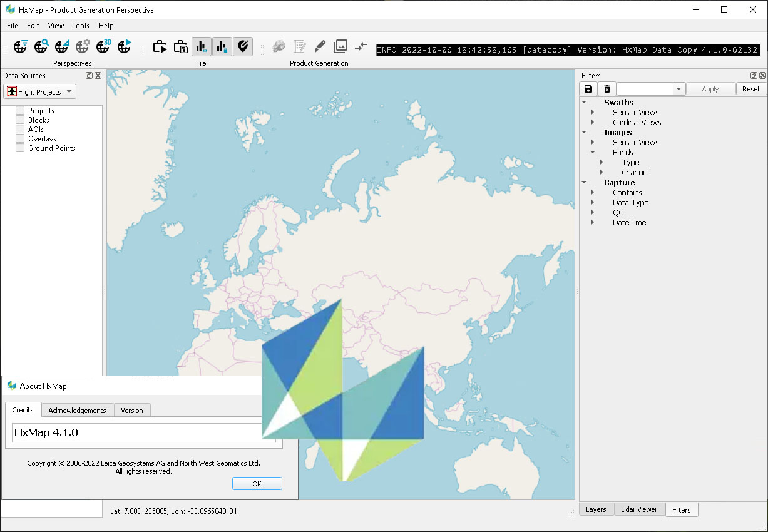Viewport: 768px width, 532px height.
Task: Open the image output icon in Product Generation
Action: coord(340,46)
